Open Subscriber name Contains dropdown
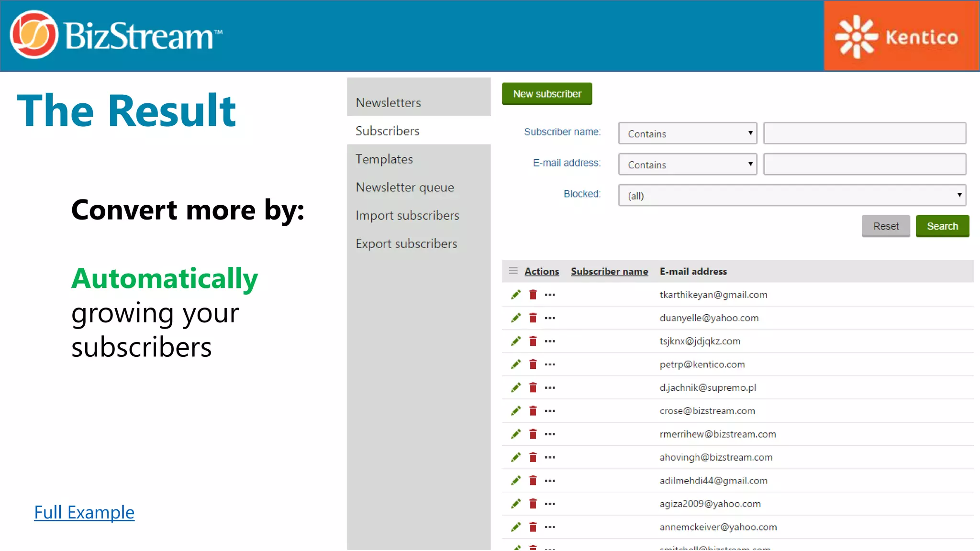980x551 pixels. (x=688, y=133)
